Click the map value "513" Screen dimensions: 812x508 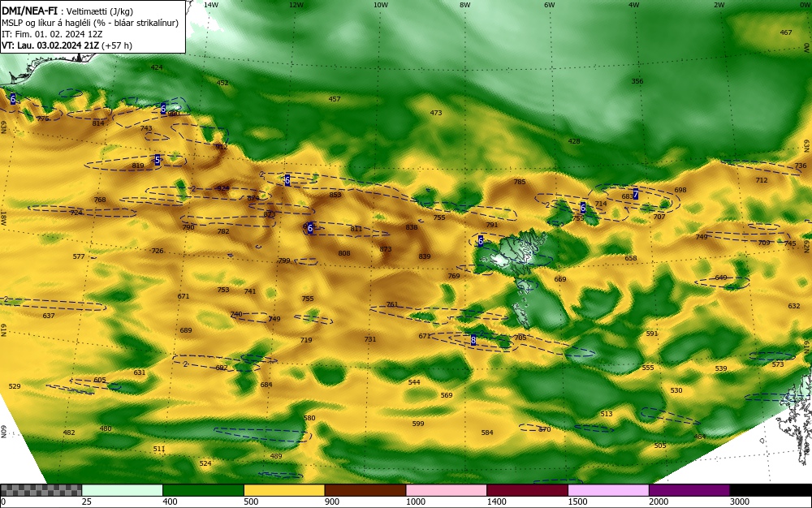[x=607, y=413]
